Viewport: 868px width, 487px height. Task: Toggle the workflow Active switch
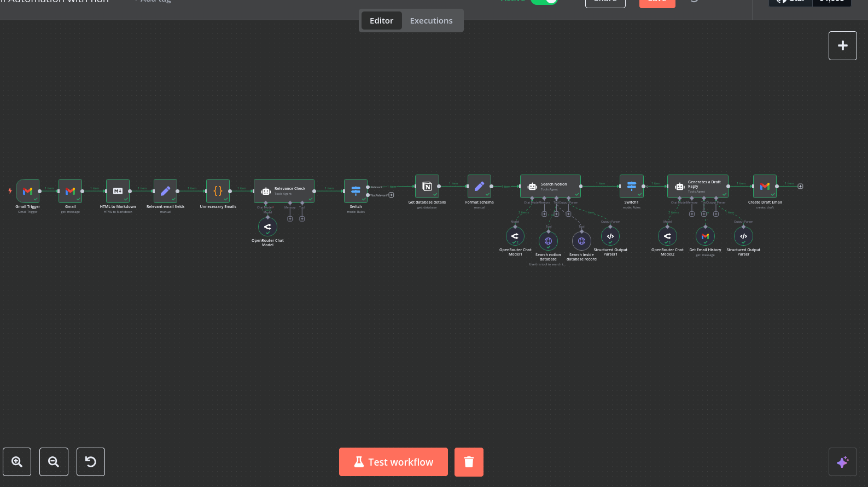544,1
